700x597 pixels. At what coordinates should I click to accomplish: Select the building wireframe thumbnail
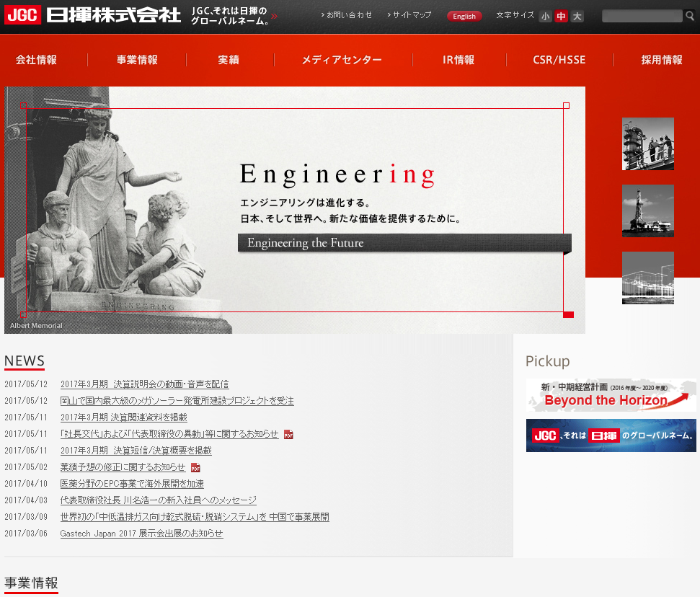(x=648, y=278)
